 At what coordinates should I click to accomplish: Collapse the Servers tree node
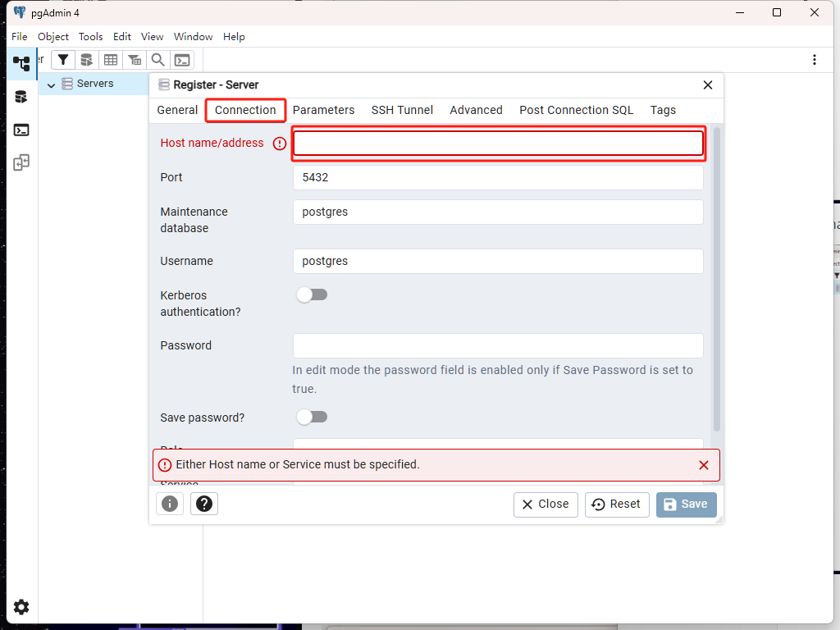click(x=50, y=84)
